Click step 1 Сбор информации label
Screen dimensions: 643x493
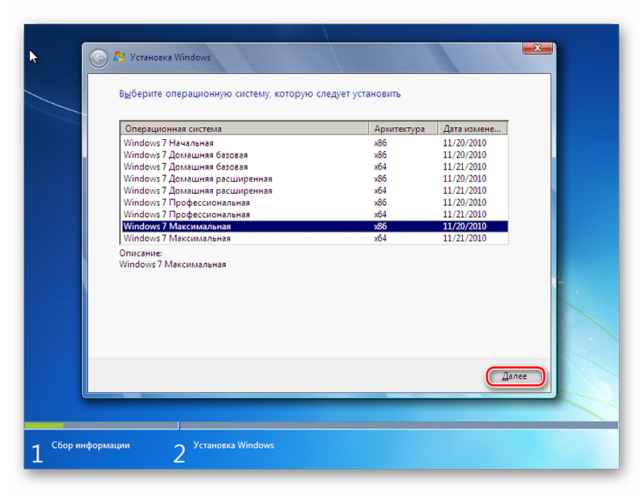click(91, 445)
